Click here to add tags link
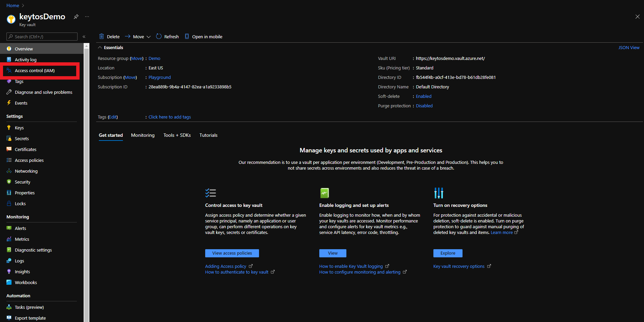The height and width of the screenshot is (322, 644). tap(170, 117)
